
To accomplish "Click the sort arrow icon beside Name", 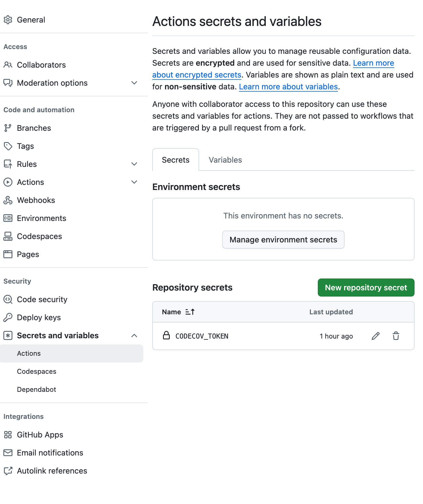I will pyautogui.click(x=190, y=312).
